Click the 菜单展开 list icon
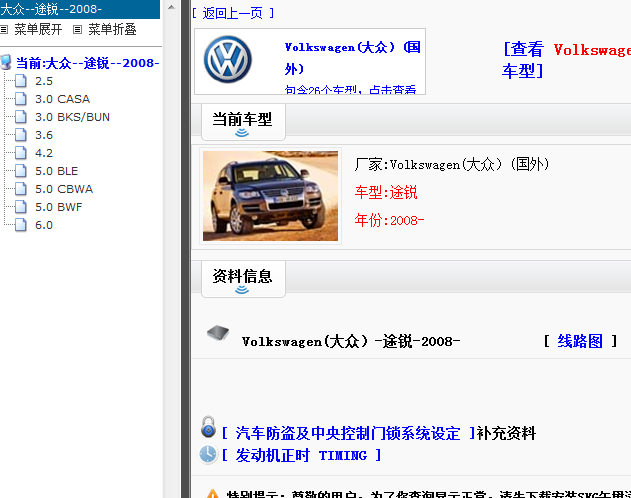This screenshot has width=631, height=498. [x=4, y=29]
